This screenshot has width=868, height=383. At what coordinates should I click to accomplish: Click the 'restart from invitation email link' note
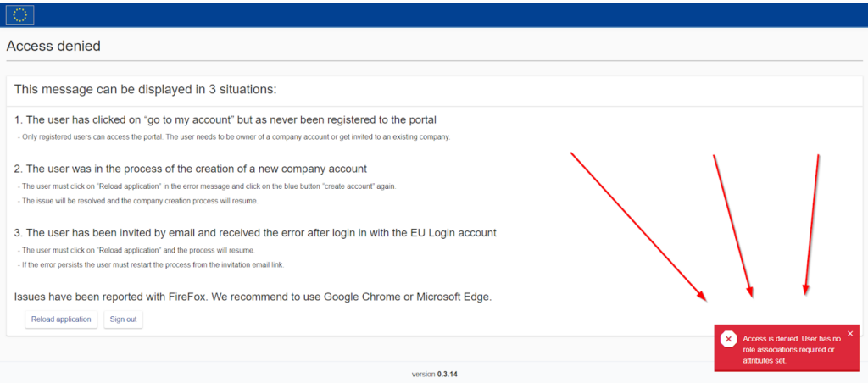click(150, 264)
